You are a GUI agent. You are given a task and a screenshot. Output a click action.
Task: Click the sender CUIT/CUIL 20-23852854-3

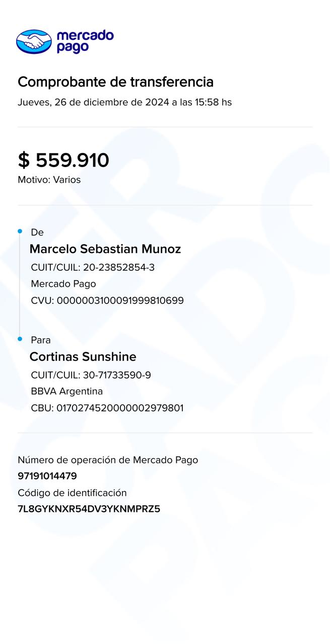click(x=93, y=267)
